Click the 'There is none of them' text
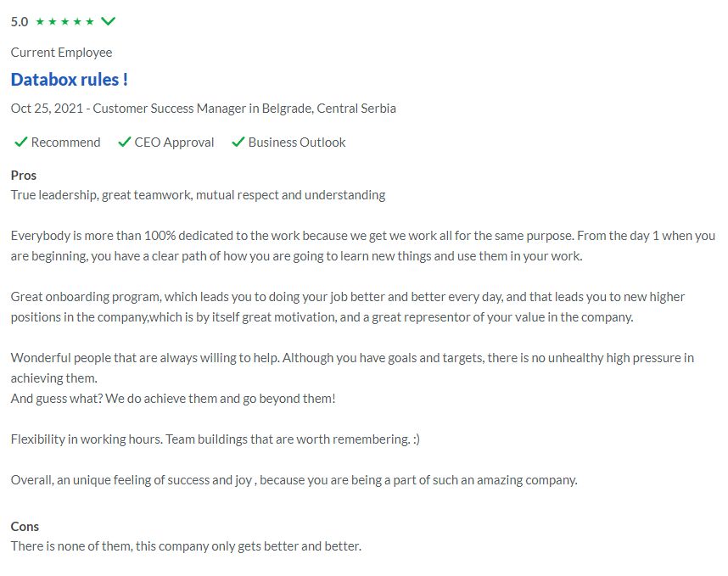The width and height of the screenshot is (728, 576). [x=186, y=546]
